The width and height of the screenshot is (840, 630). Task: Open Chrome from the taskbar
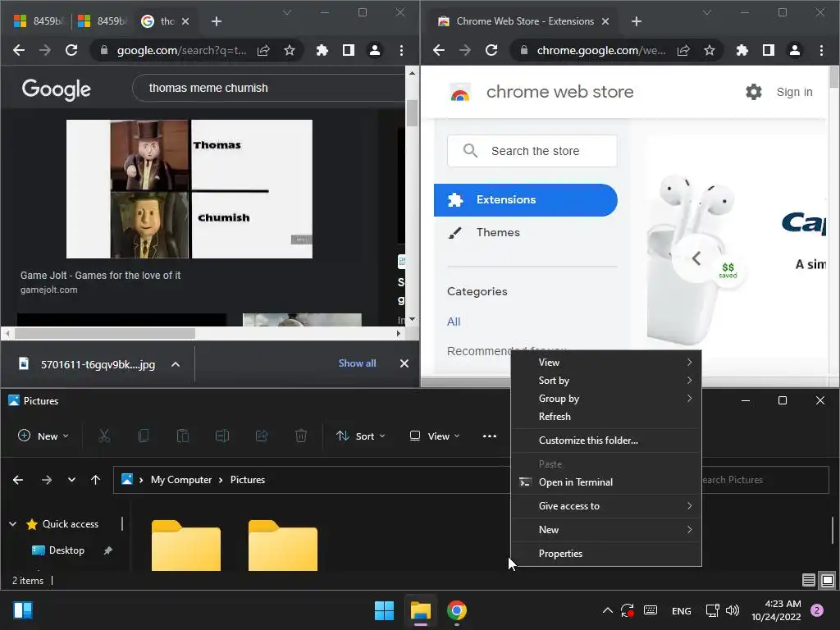456,610
